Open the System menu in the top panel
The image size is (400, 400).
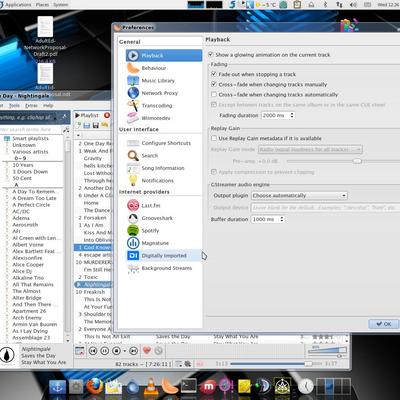click(x=61, y=5)
